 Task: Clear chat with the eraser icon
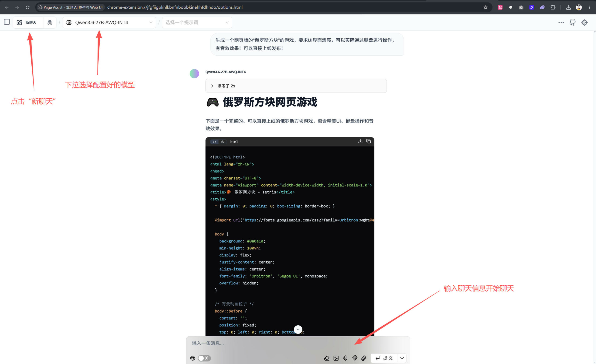[x=327, y=358]
